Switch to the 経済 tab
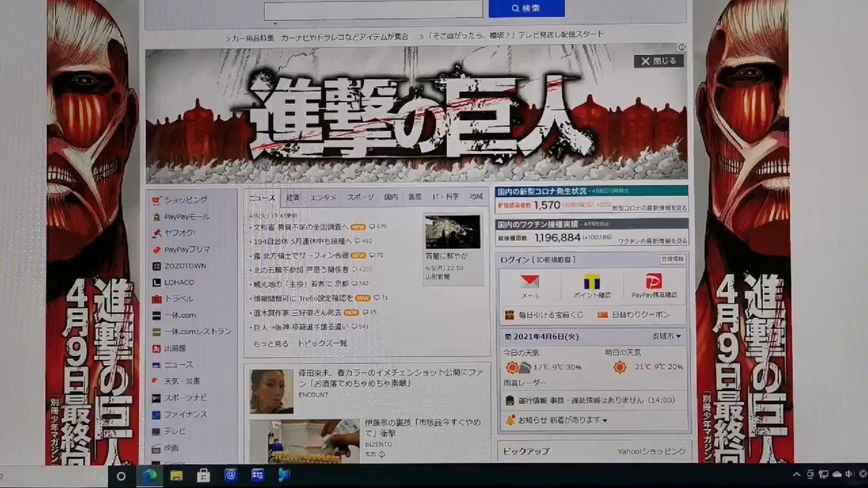 pos(292,197)
